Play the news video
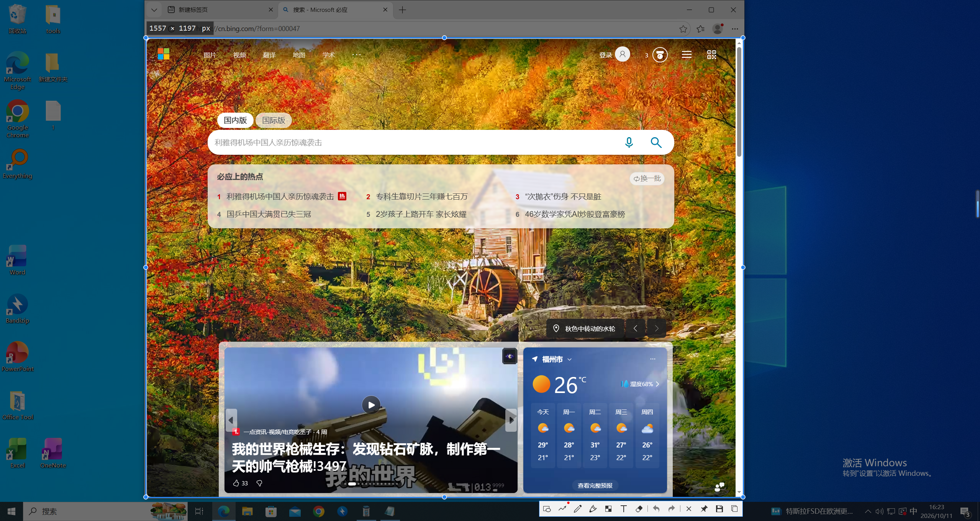The width and height of the screenshot is (980, 521). tap(371, 405)
